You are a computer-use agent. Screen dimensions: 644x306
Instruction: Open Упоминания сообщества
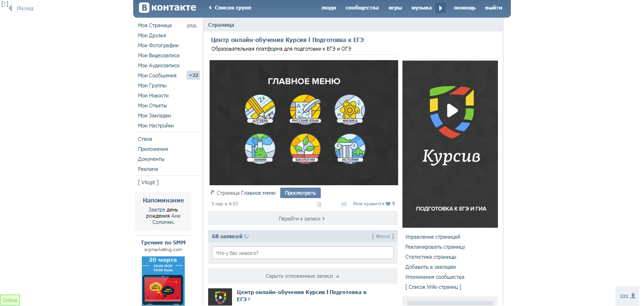click(x=435, y=277)
